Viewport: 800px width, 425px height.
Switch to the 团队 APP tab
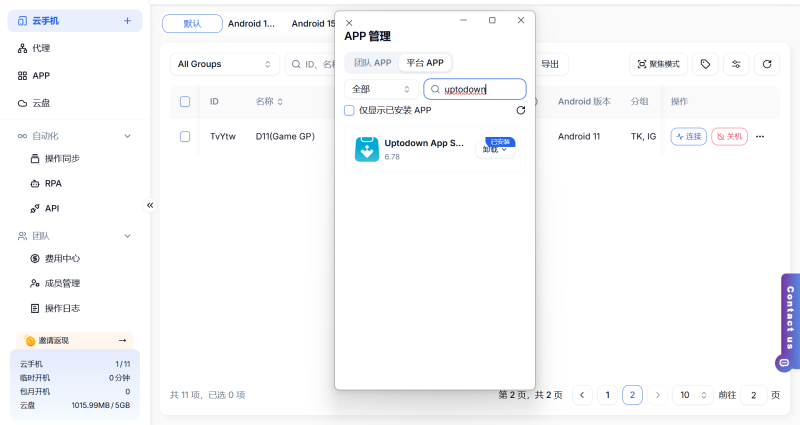371,62
